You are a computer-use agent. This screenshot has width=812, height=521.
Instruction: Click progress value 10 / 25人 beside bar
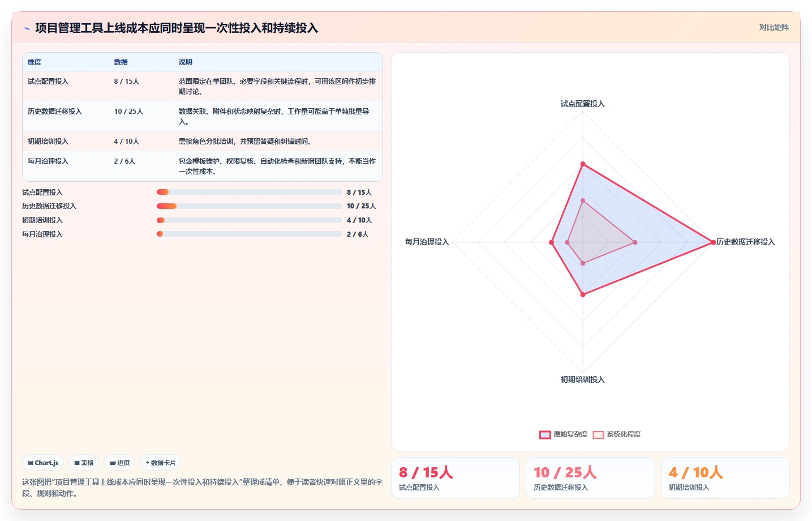coord(361,206)
